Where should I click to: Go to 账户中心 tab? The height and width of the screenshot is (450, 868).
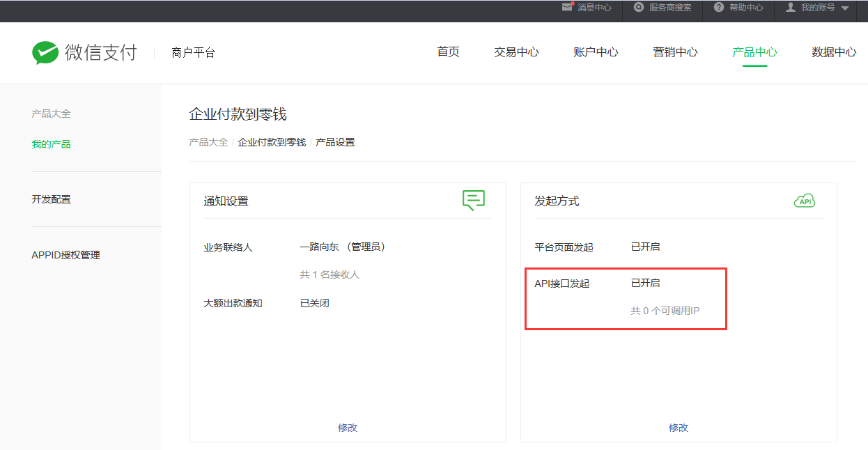coord(596,52)
